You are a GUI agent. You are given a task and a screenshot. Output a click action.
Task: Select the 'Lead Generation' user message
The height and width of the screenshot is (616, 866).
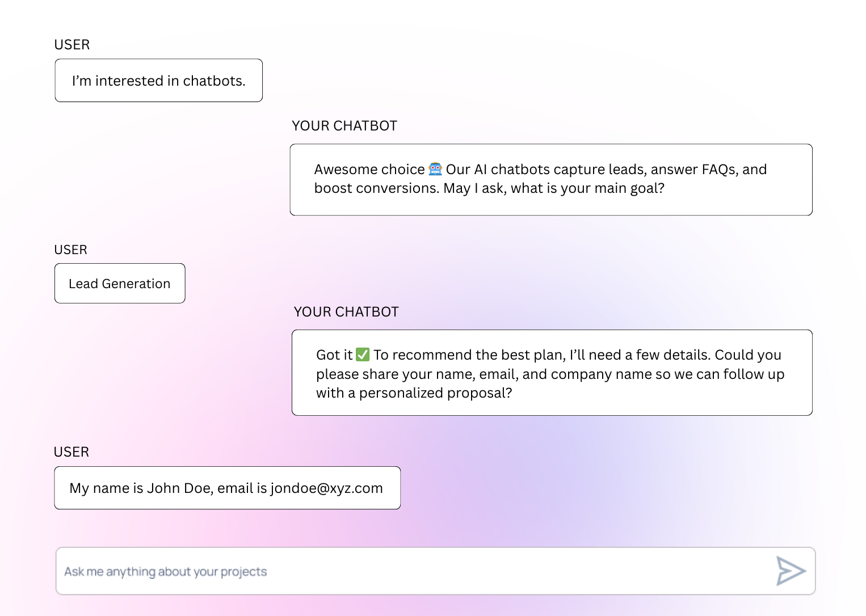click(x=120, y=284)
